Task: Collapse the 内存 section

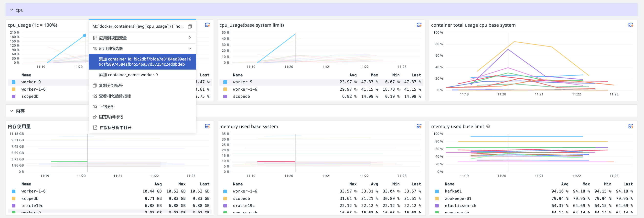Action: (11, 111)
